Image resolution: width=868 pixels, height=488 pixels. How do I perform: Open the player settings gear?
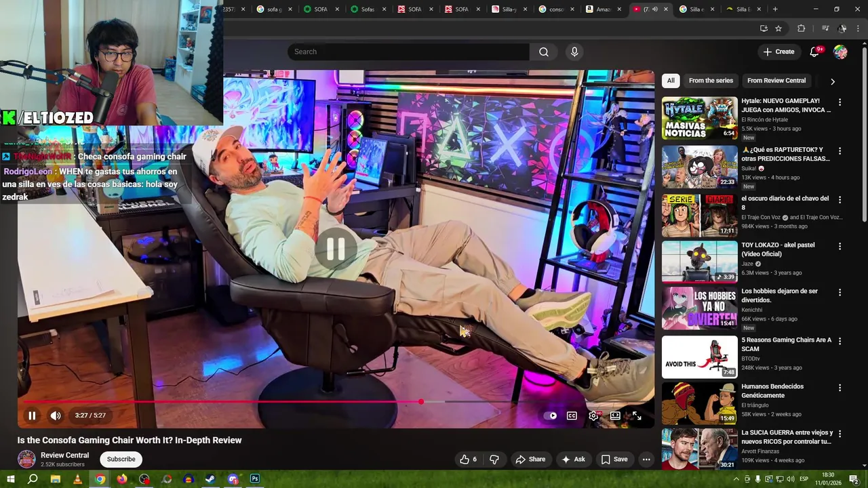pos(593,415)
